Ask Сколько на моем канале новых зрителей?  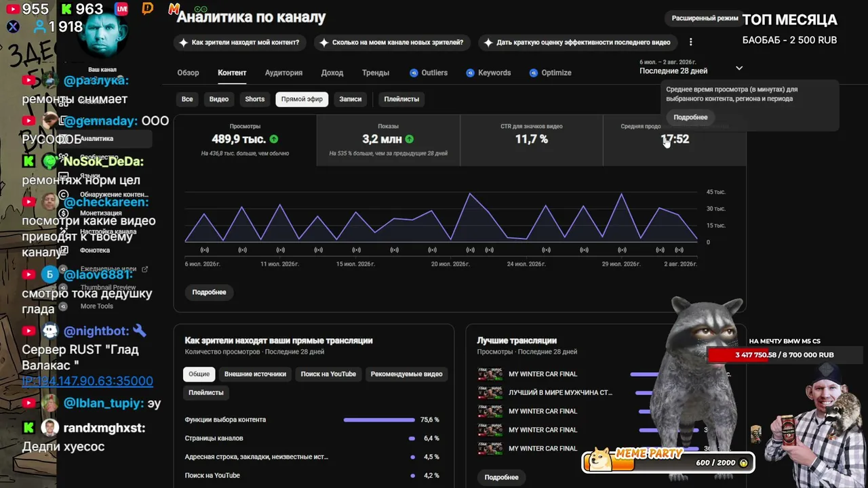(x=392, y=42)
